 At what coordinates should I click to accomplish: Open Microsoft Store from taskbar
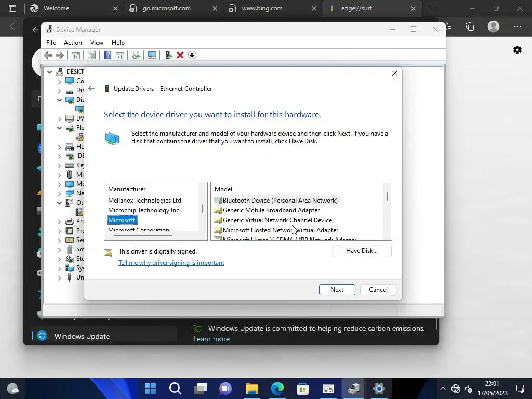point(302,389)
